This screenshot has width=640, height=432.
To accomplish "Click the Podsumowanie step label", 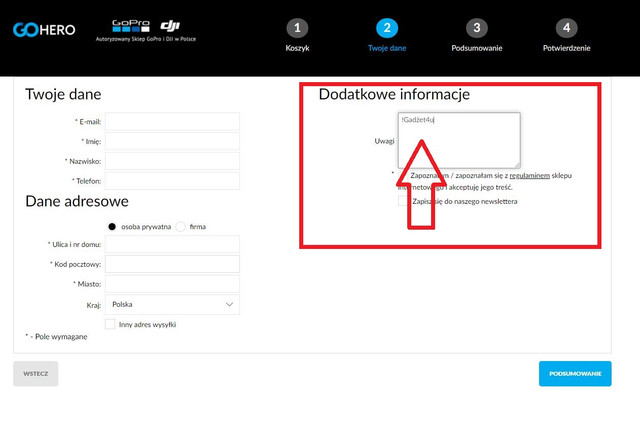I will (477, 48).
